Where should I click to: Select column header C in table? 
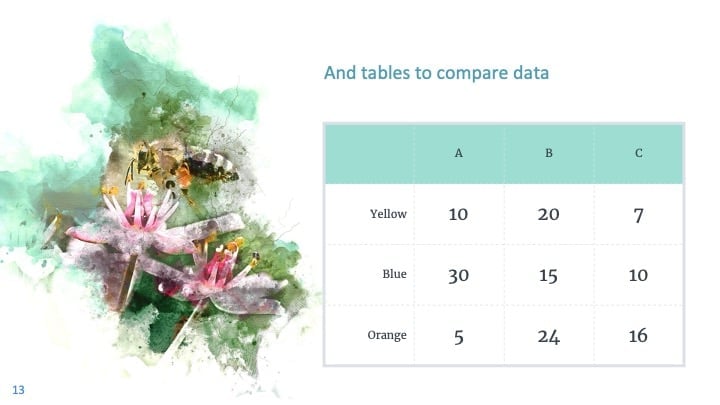coord(639,153)
